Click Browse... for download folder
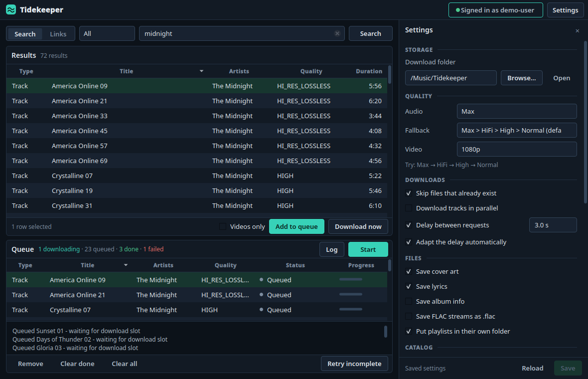 coord(521,78)
